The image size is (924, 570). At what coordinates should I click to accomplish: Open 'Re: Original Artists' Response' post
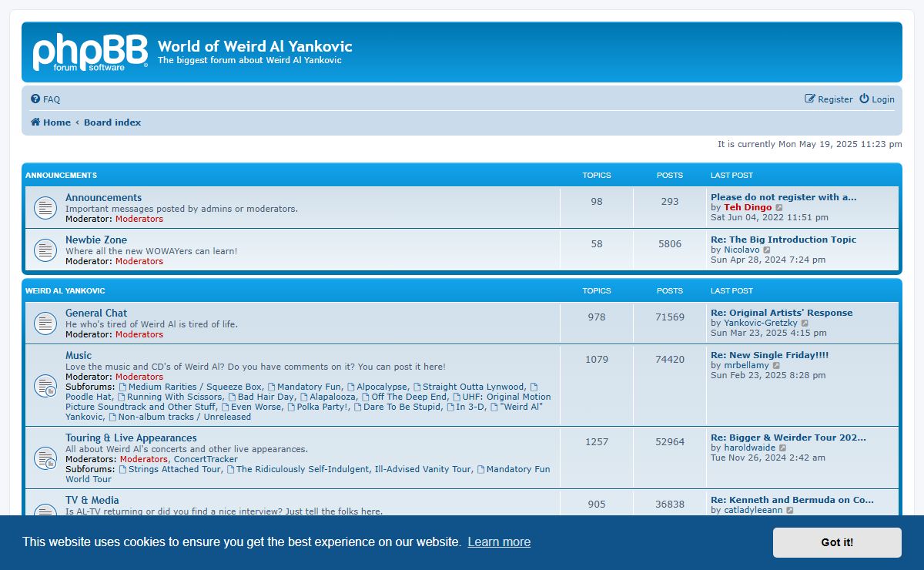coord(782,313)
